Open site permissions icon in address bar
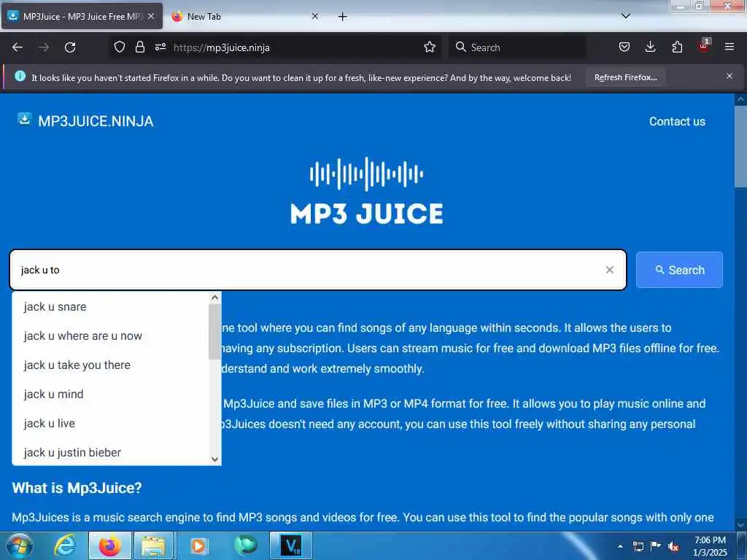The image size is (747, 560). [x=160, y=47]
